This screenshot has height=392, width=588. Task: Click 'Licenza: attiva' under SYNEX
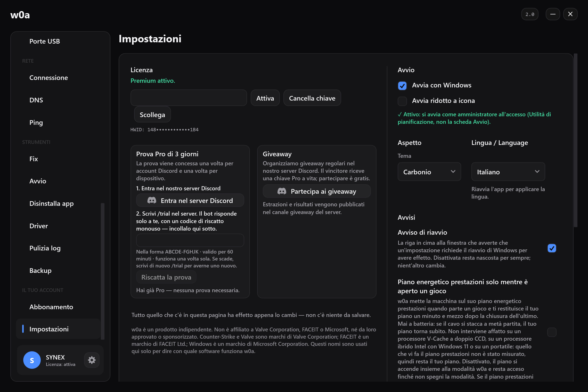(61, 364)
